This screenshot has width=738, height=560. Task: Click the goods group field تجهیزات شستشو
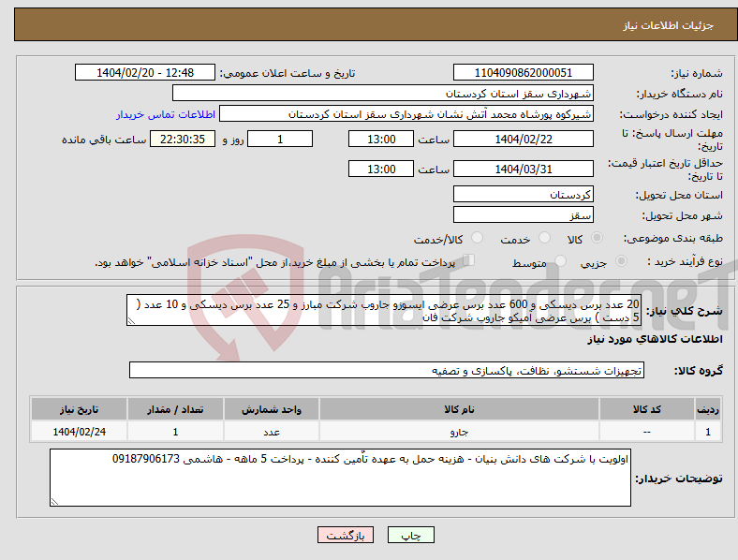click(387, 370)
